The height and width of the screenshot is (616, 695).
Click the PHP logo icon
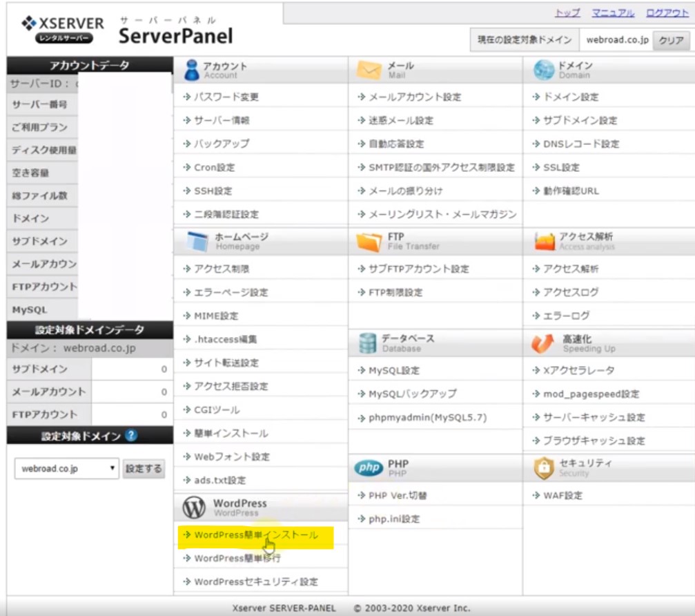tap(369, 468)
